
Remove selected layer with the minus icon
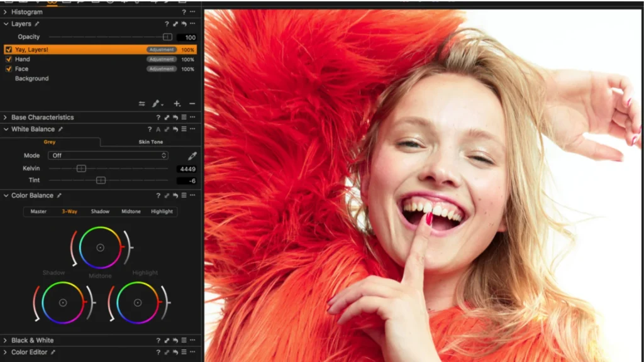[192, 104]
